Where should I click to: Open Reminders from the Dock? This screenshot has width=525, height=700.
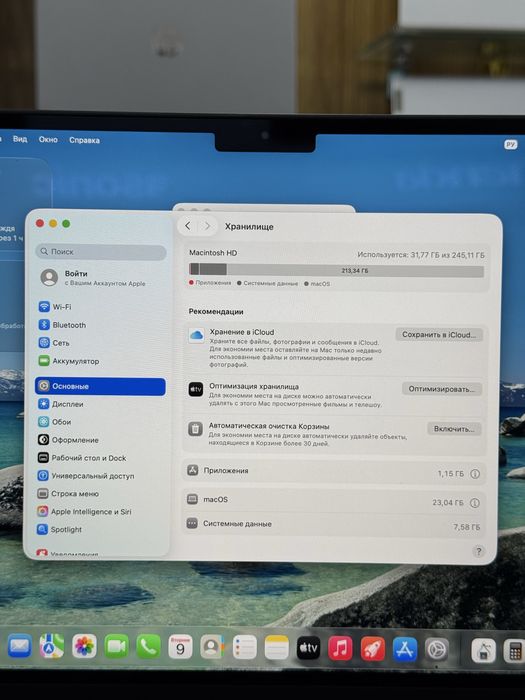[244, 647]
